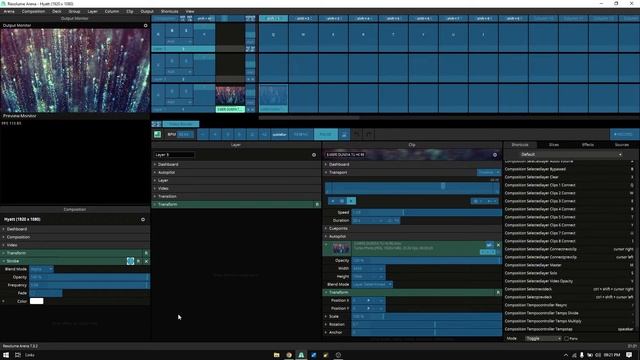Switch to the Effects tab
Viewport: 640px width, 360px height.
588,145
